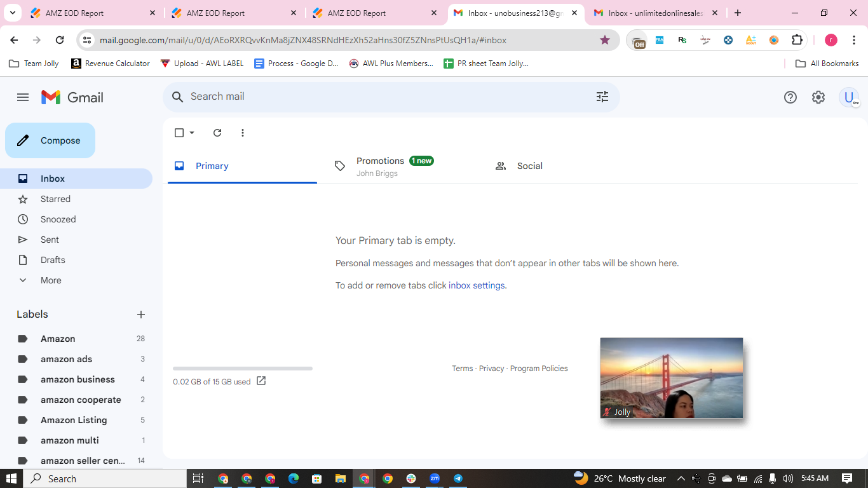This screenshot has width=868, height=488.
Task: Open Gmail Support help icon
Action: pos(790,97)
